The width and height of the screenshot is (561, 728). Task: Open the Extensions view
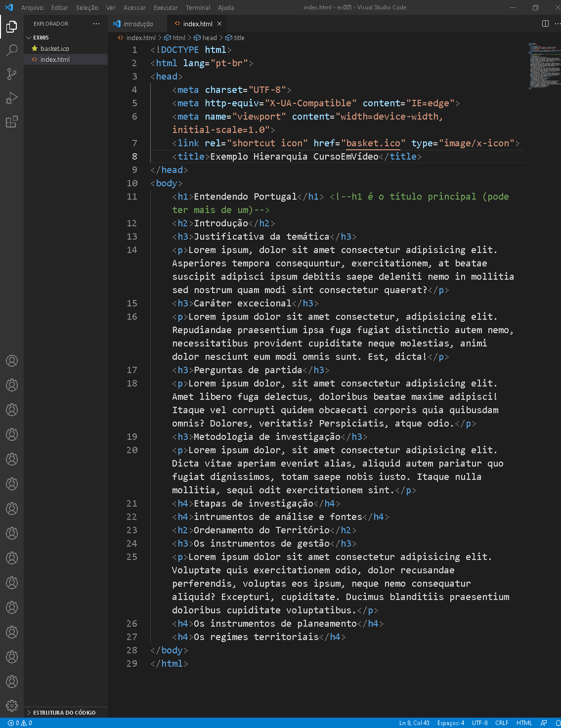click(12, 122)
